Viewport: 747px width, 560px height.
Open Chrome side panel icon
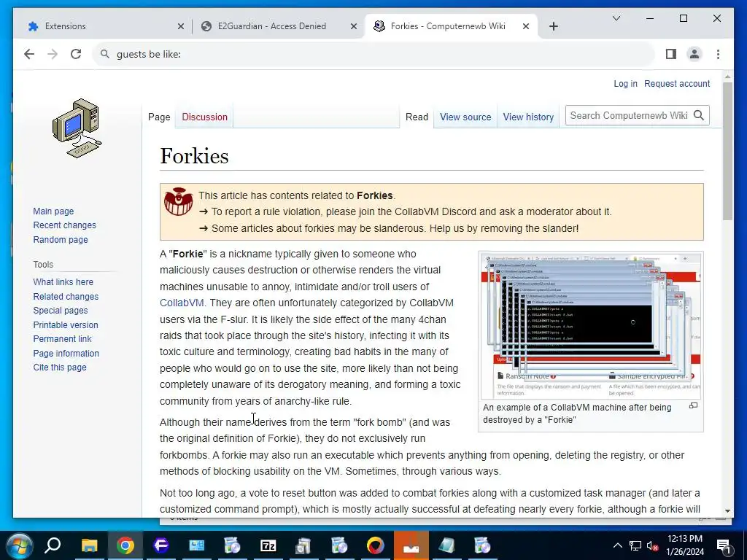pyautogui.click(x=671, y=54)
